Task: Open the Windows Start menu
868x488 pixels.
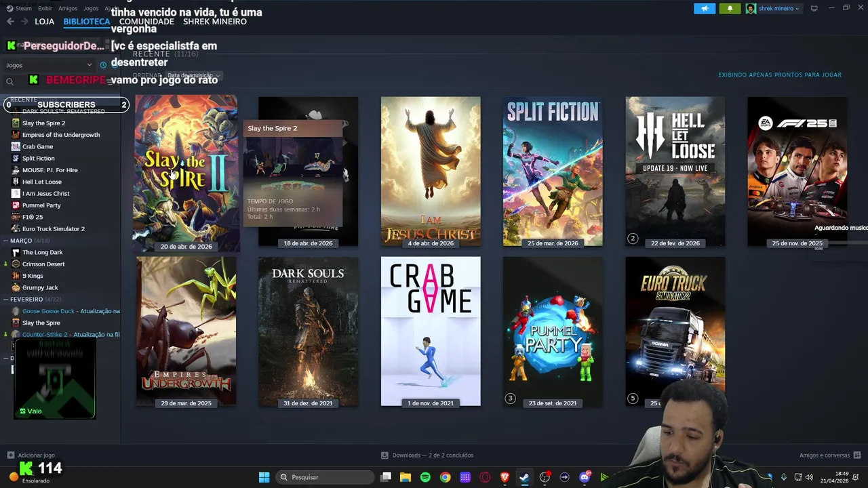Action: [264, 477]
